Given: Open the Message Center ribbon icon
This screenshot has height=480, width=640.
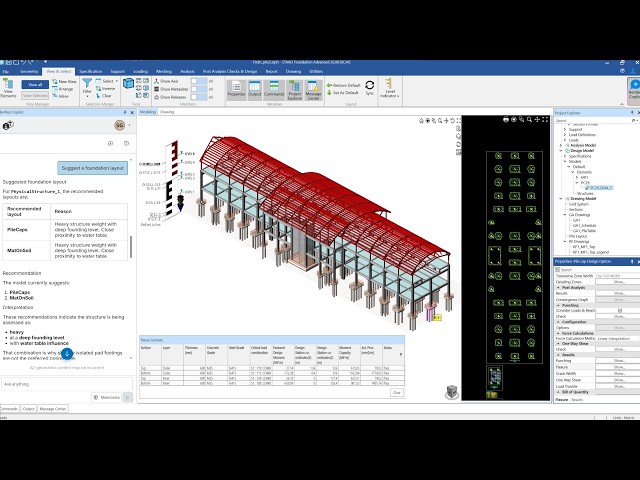Looking at the screenshot, I should [x=313, y=89].
